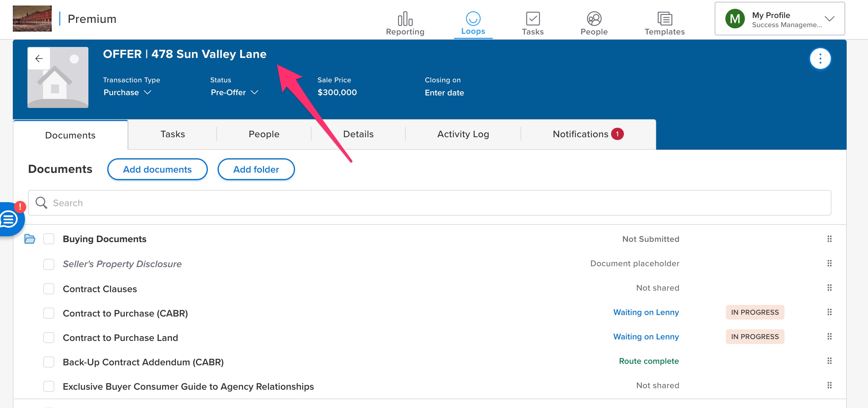Open the Reporting bar chart icon

click(405, 19)
